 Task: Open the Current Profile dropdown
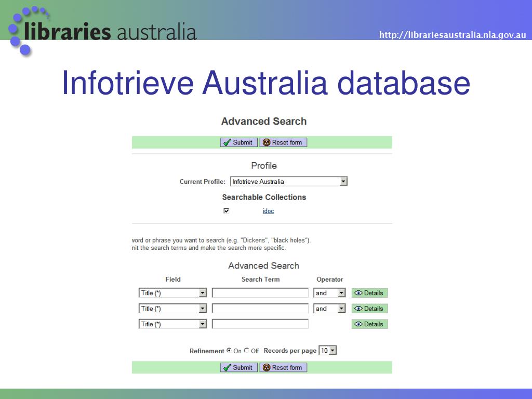[x=289, y=181]
